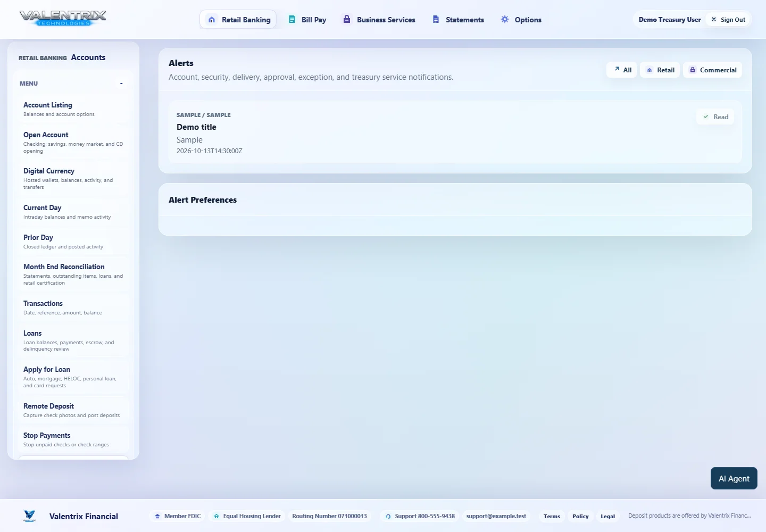
Task: Click Routing Number 071000013 text
Action: [x=329, y=516]
